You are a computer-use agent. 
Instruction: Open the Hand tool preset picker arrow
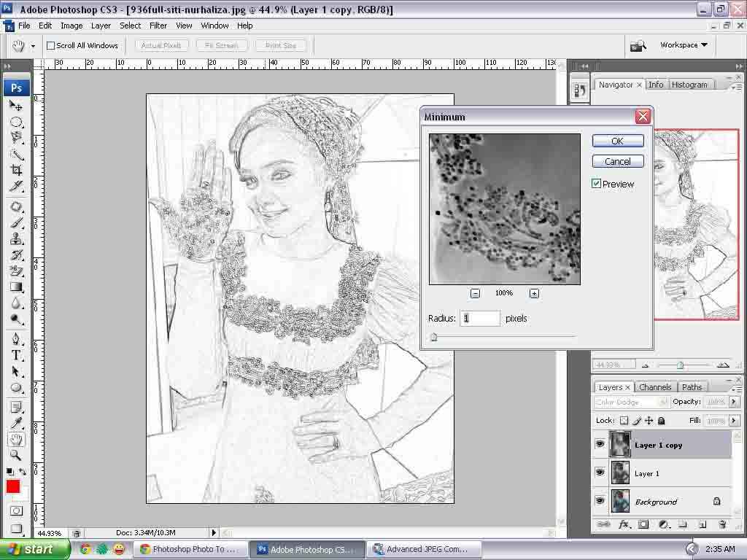33,46
